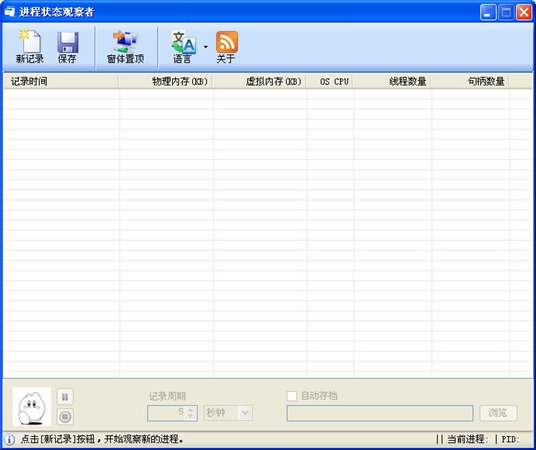
Task: Click the pause recording button
Action: 65,397
